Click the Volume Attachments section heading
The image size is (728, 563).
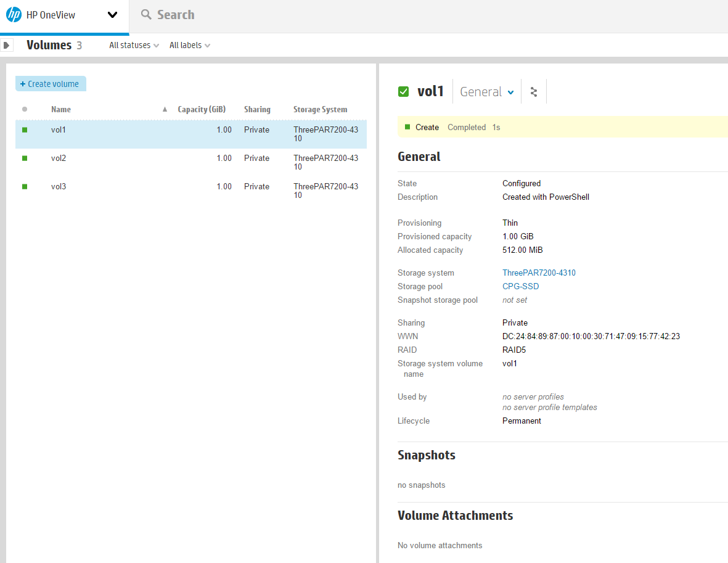coord(455,515)
